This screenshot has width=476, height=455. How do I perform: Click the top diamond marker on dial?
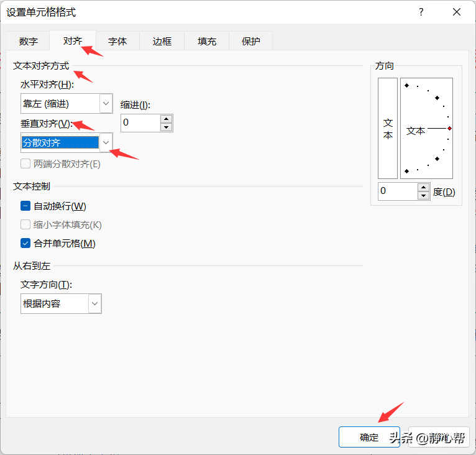tap(407, 86)
